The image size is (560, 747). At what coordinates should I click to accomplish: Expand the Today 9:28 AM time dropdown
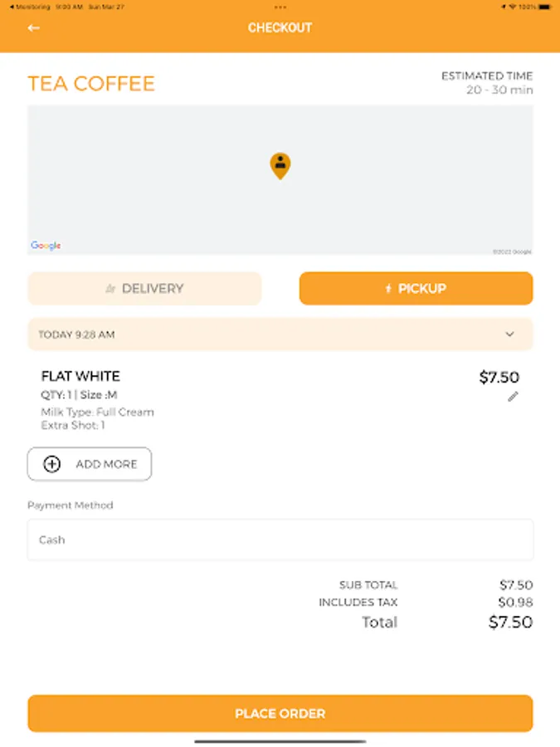280,334
